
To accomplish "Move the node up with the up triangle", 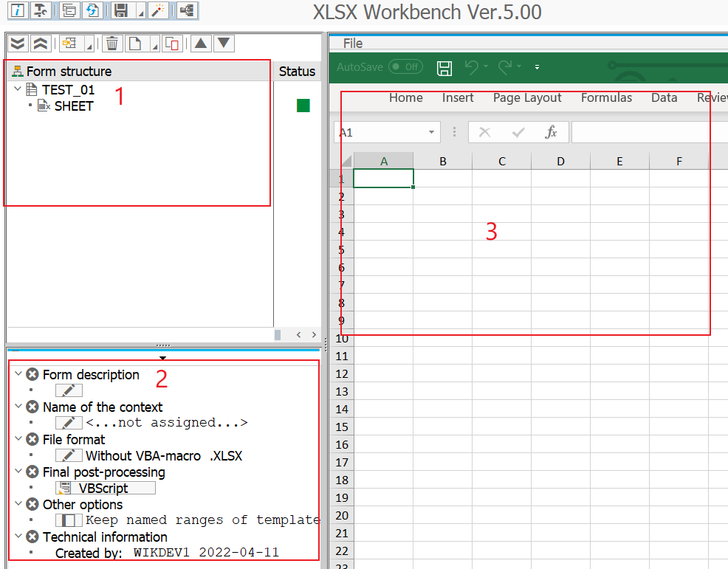I will (201, 44).
